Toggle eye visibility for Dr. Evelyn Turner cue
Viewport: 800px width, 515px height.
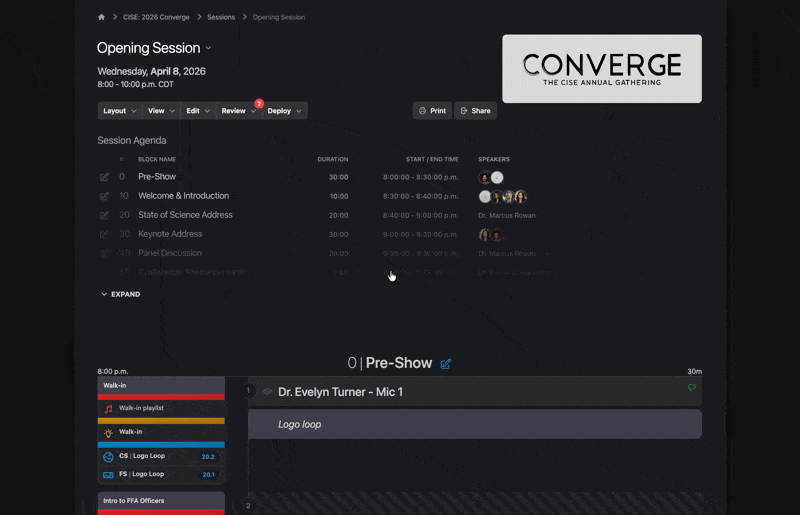click(x=267, y=392)
